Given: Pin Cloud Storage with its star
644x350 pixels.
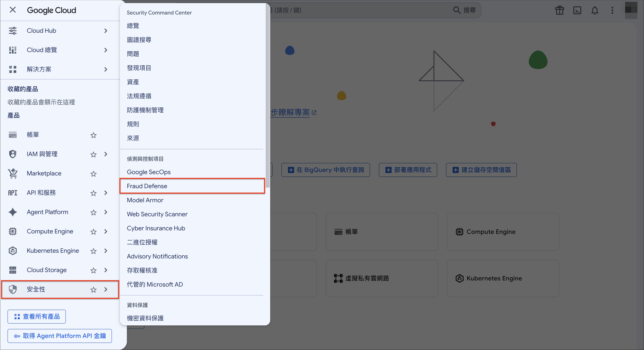Looking at the screenshot, I should [x=94, y=270].
